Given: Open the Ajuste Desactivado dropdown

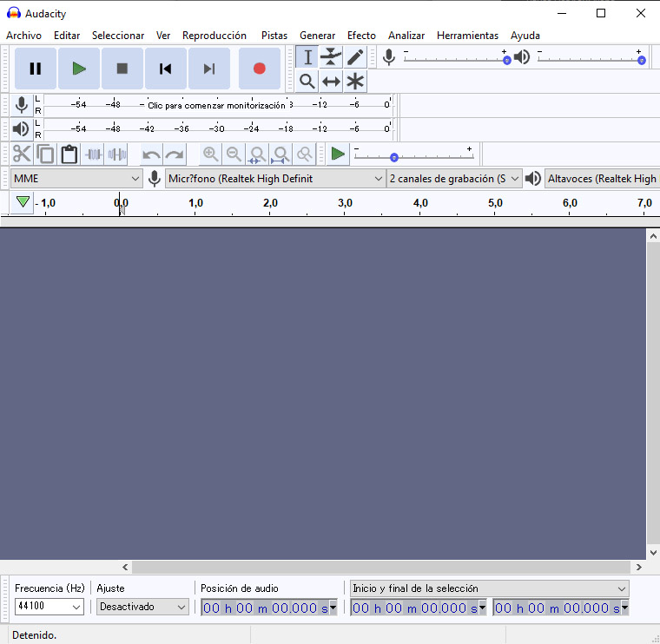Looking at the screenshot, I should (142, 607).
